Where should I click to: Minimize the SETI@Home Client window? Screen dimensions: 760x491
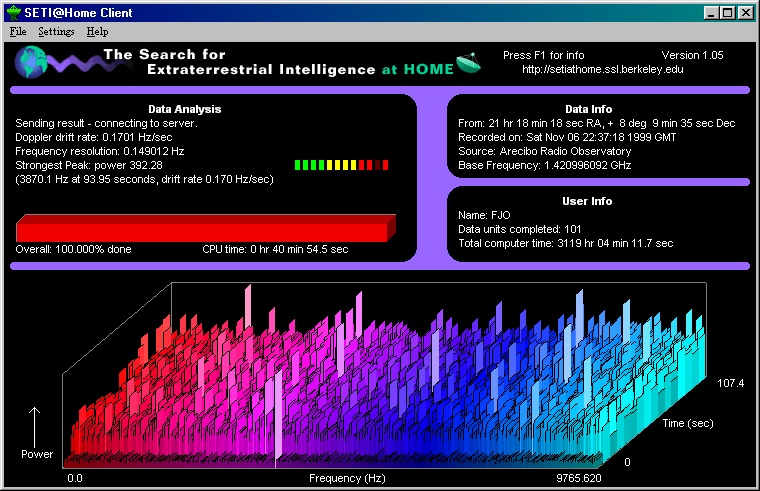712,13
